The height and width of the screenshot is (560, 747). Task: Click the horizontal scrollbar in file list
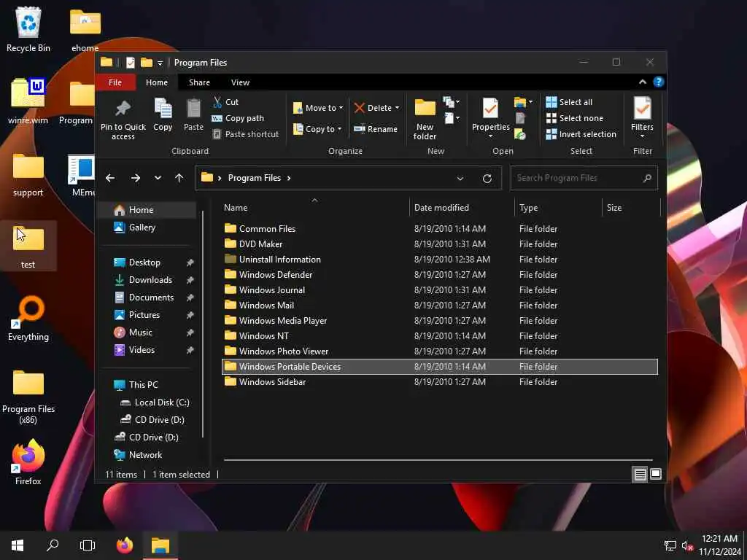point(438,460)
